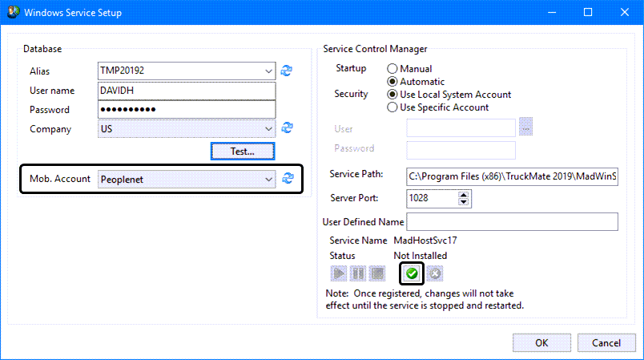This screenshot has height=360, width=644.
Task: Click the disabled security Password field
Action: pos(461,150)
